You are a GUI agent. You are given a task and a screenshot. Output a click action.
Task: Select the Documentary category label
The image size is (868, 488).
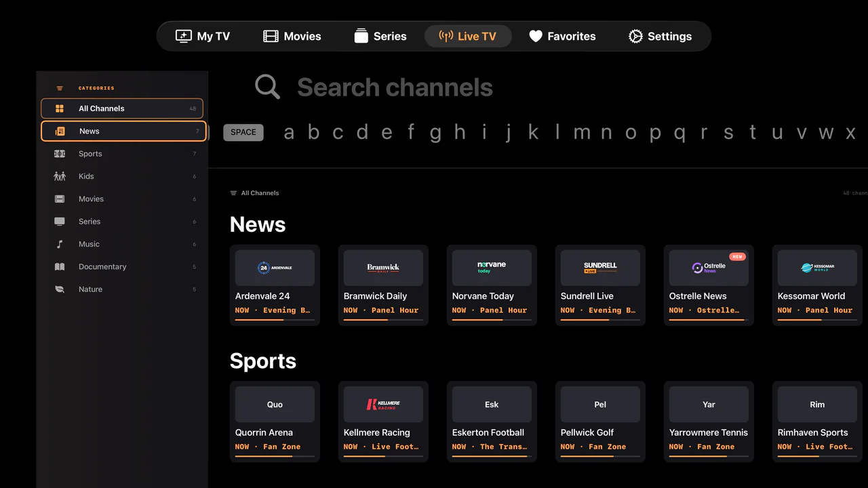102,267
